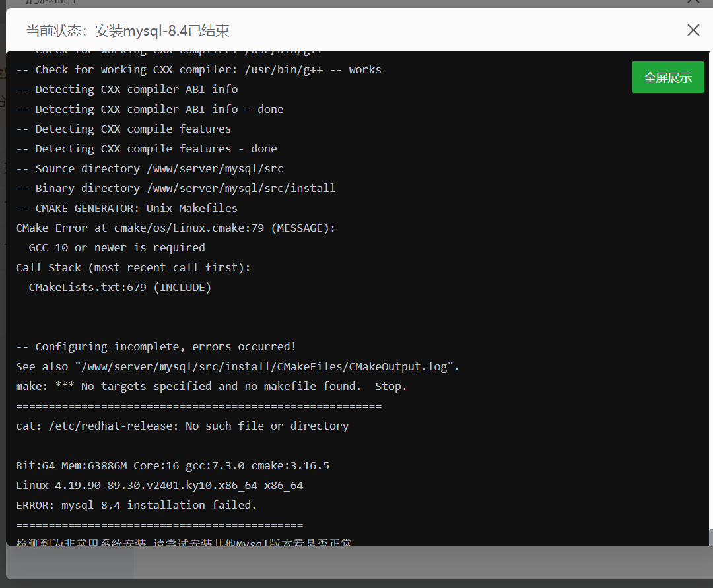This screenshot has height=588, width=713.
Task: Click the dialog title 当前状态: 安装mysql-8.4已结束
Action: [x=128, y=31]
